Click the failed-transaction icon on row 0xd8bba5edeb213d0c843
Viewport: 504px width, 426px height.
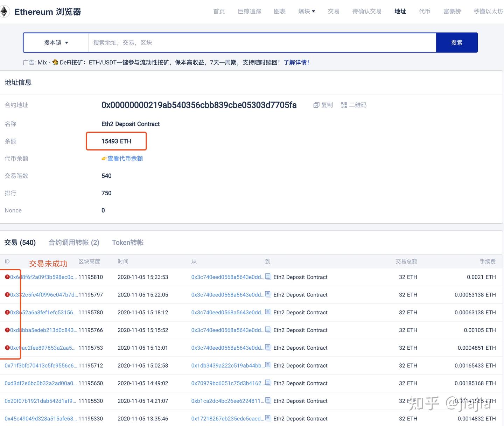pyautogui.click(x=7, y=330)
